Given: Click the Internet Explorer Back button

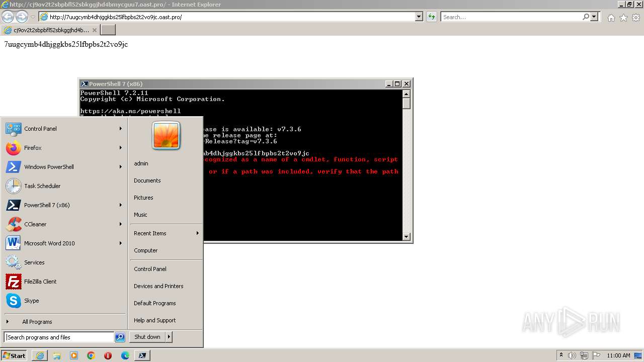Looking at the screenshot, I should [x=8, y=17].
